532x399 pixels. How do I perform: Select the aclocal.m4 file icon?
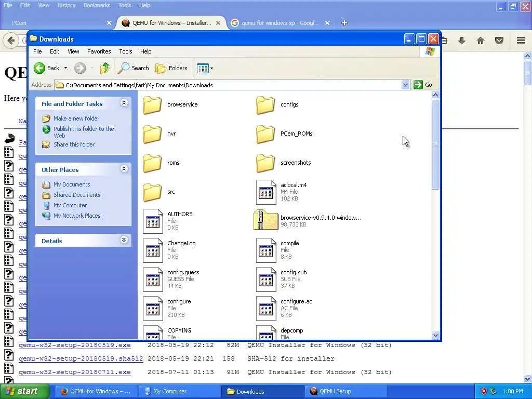266,192
